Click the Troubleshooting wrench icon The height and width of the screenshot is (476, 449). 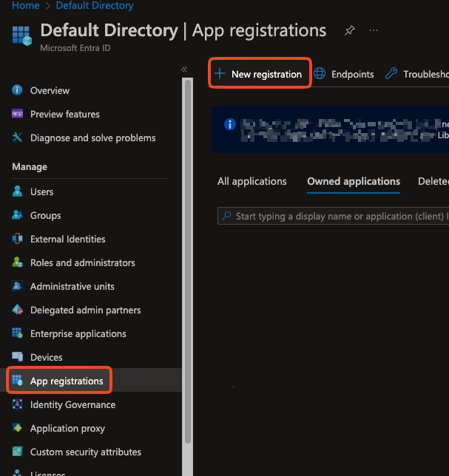pyautogui.click(x=391, y=73)
